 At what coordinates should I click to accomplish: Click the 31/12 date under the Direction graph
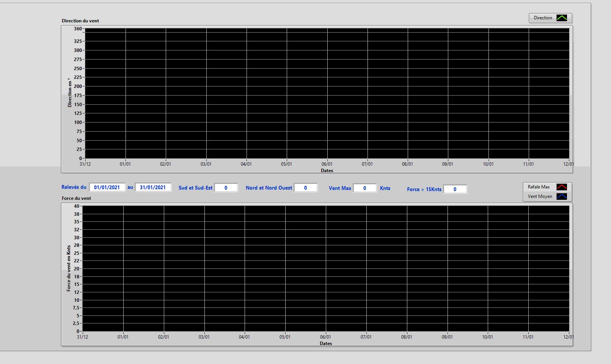(85, 164)
